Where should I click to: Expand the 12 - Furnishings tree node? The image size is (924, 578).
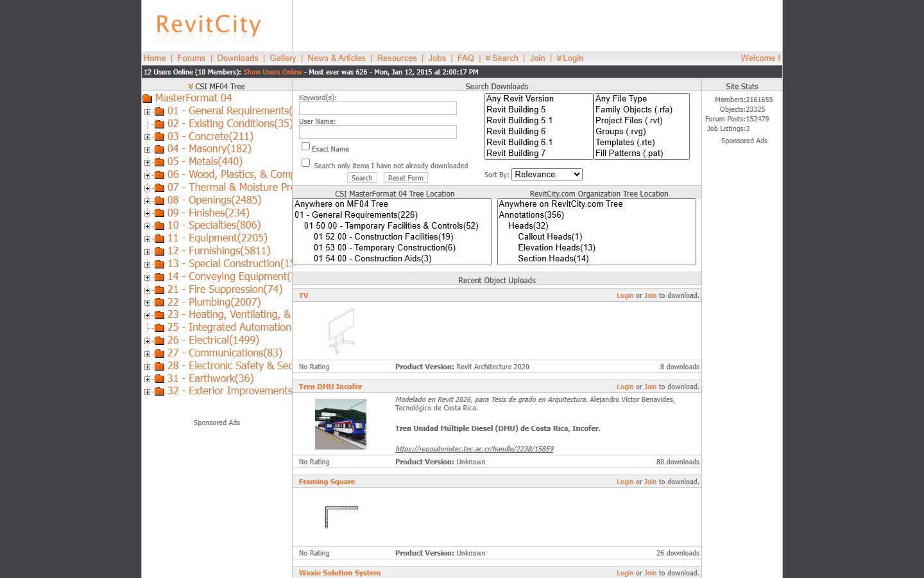pyautogui.click(x=148, y=252)
